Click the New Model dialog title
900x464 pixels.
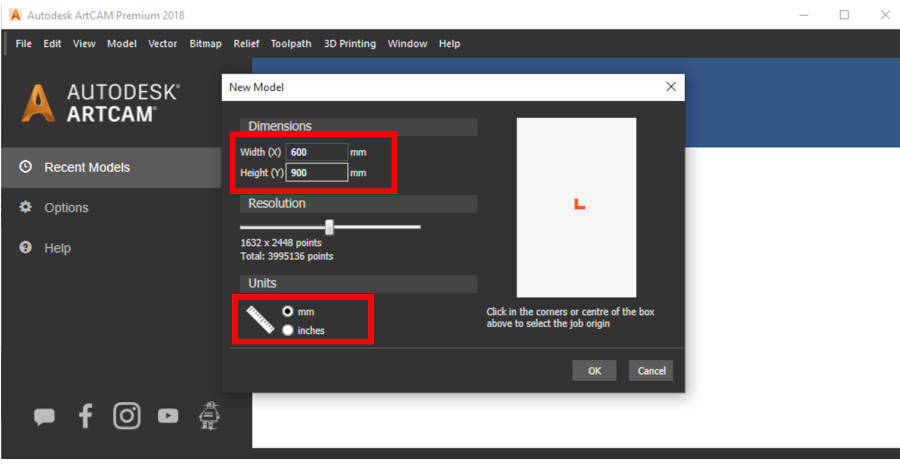coord(256,87)
